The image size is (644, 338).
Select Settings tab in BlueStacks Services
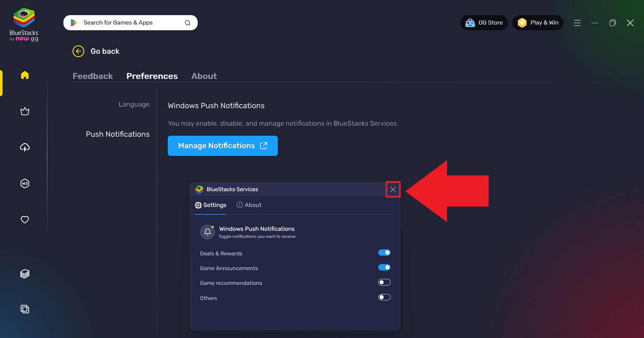211,205
